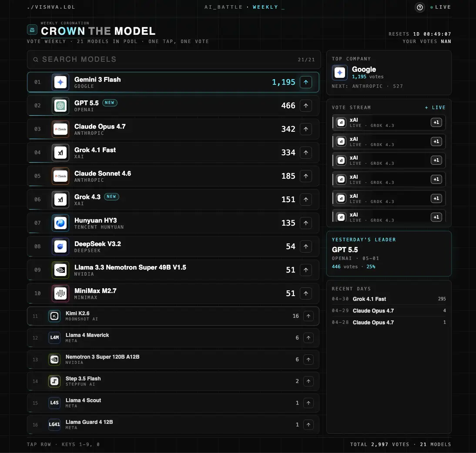
Task: Click the 04-29 Claude Opus 4.7 entry
Action: coord(389,311)
